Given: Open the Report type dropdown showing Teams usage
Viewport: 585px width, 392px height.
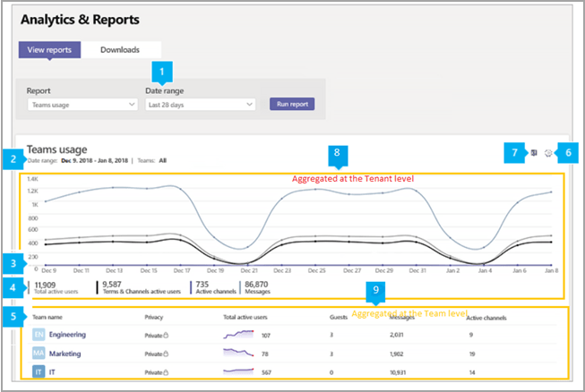Looking at the screenshot, I should [82, 105].
